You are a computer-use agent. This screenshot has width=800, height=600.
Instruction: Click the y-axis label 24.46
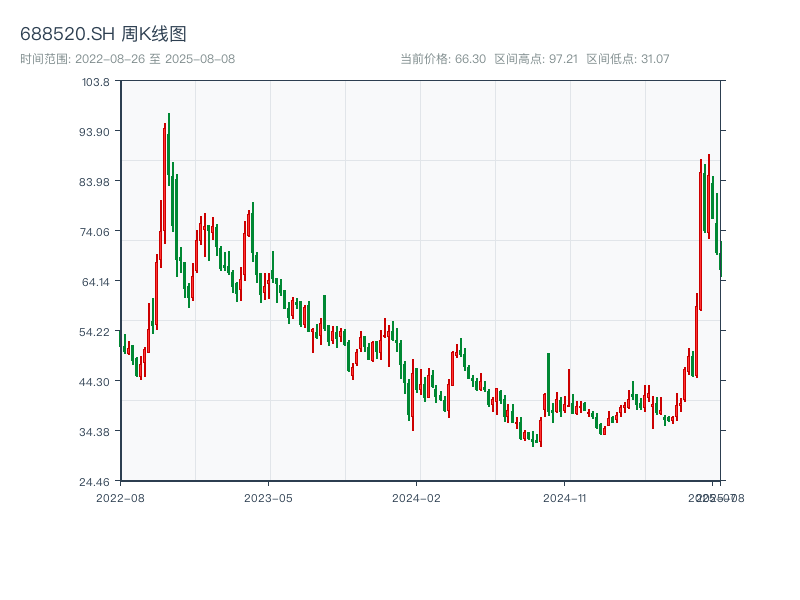tap(94, 482)
